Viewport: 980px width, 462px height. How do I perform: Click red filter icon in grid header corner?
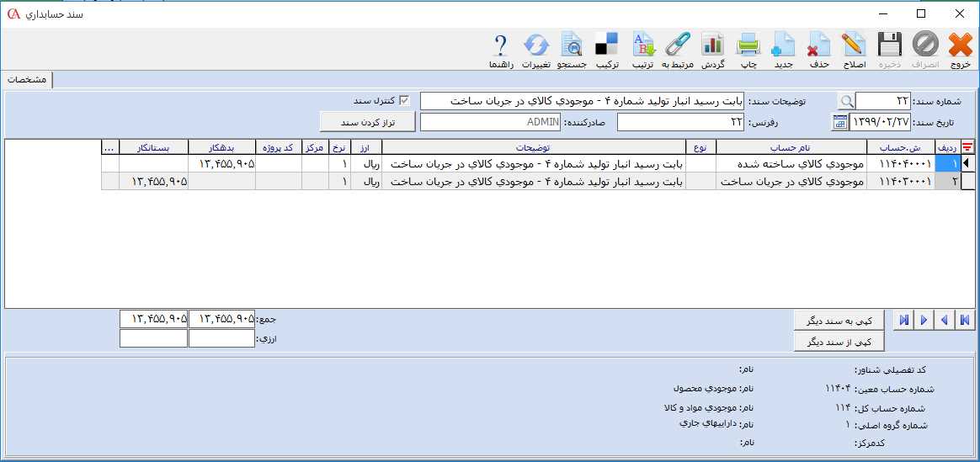click(967, 146)
